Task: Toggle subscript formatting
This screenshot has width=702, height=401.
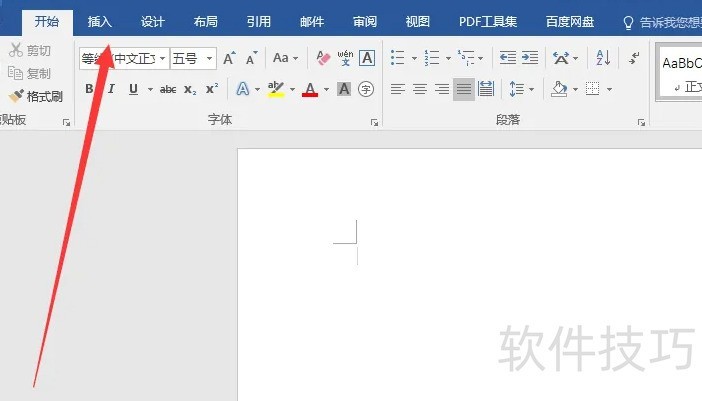Action: tap(190, 90)
